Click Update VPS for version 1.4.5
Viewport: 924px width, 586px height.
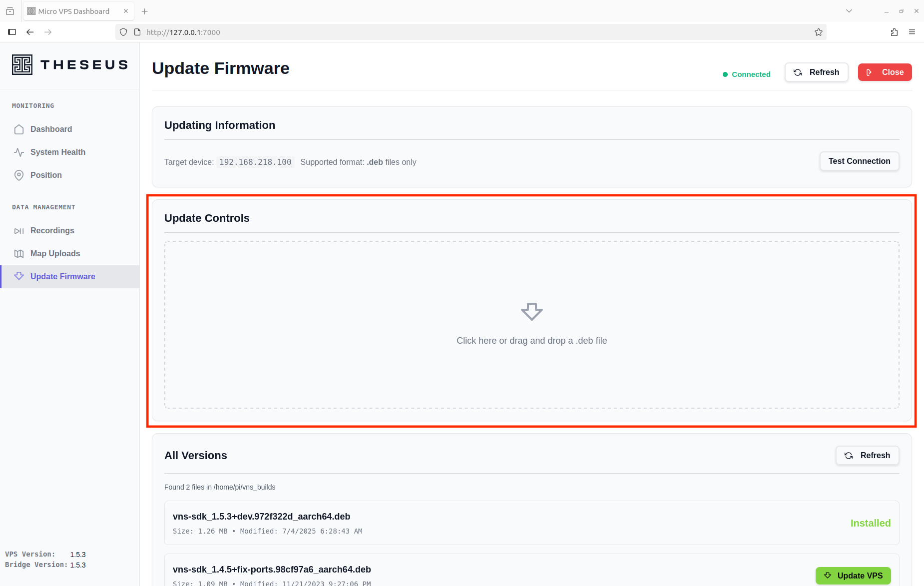pos(853,576)
